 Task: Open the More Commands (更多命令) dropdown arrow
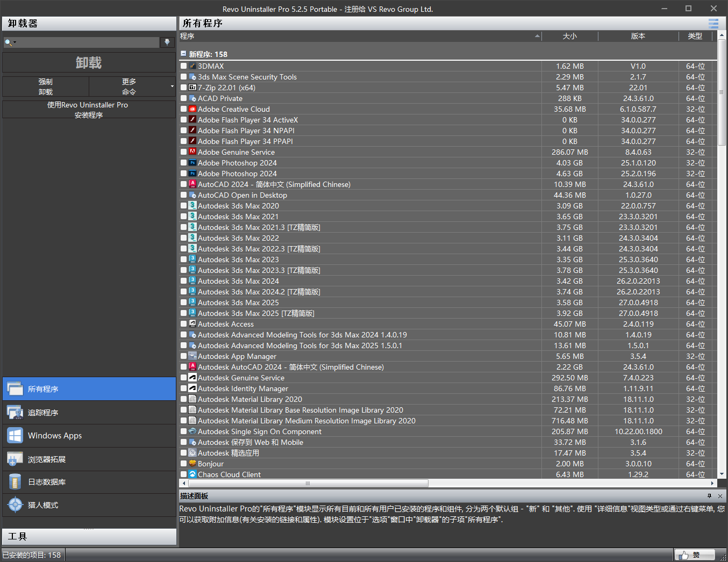[172, 87]
